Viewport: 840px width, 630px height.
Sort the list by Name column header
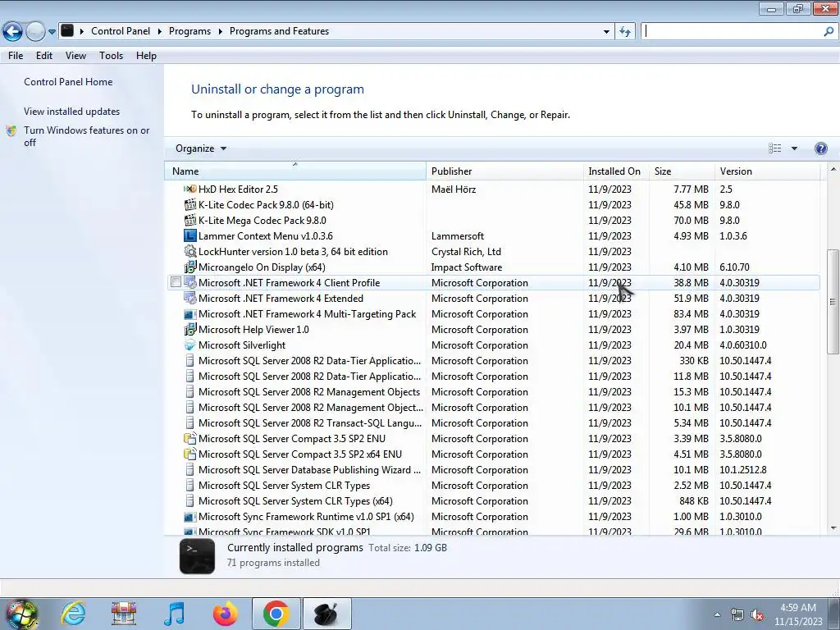295,171
